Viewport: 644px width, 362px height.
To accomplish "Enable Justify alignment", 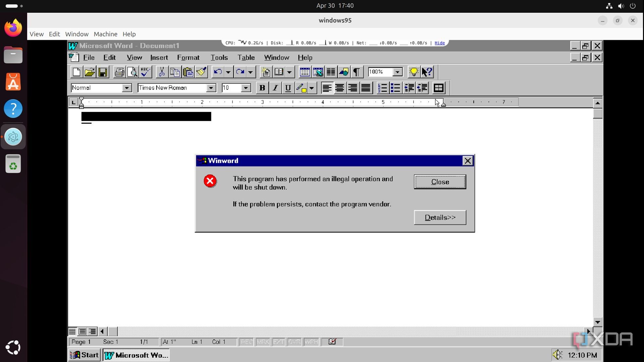I will click(x=366, y=88).
